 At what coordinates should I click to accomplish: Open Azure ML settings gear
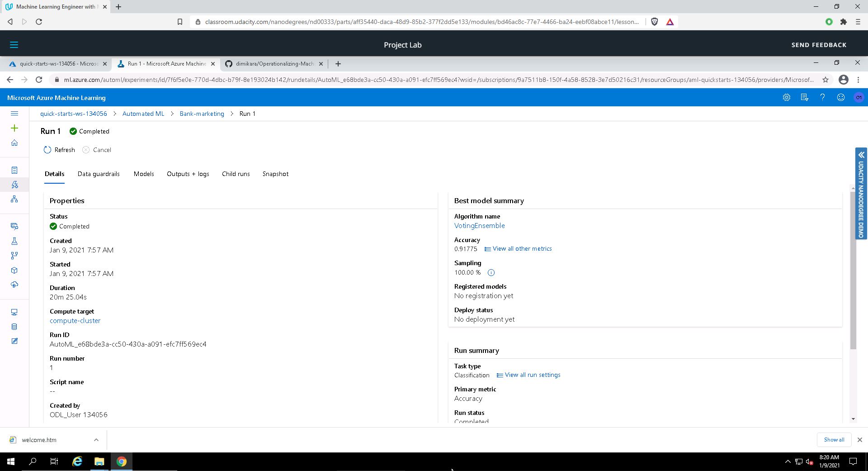coord(787,98)
